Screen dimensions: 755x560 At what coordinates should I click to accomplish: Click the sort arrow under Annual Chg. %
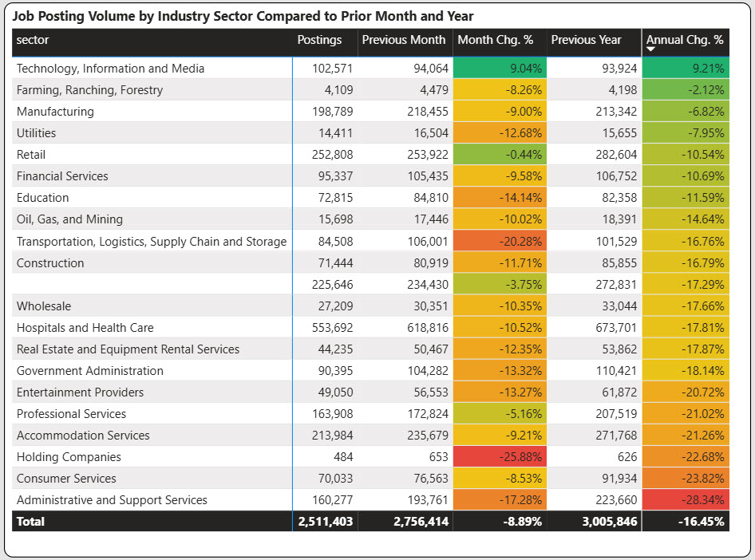650,49
